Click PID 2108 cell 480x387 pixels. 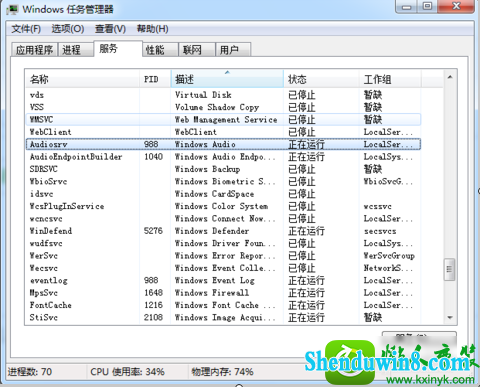click(x=153, y=317)
